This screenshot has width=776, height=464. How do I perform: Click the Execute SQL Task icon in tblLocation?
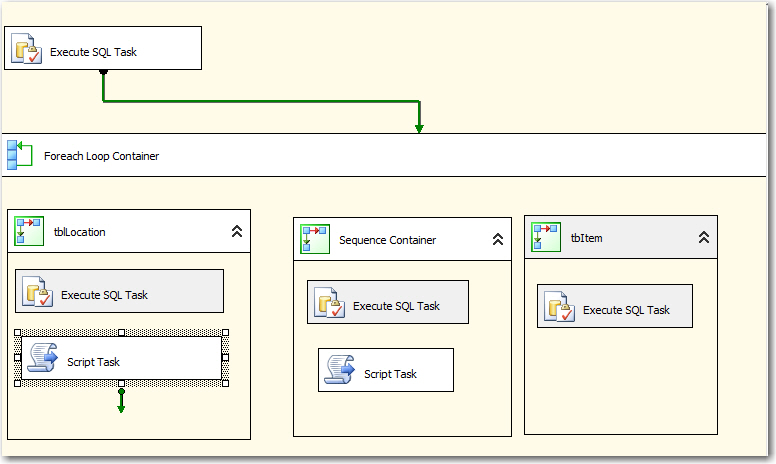click(38, 291)
